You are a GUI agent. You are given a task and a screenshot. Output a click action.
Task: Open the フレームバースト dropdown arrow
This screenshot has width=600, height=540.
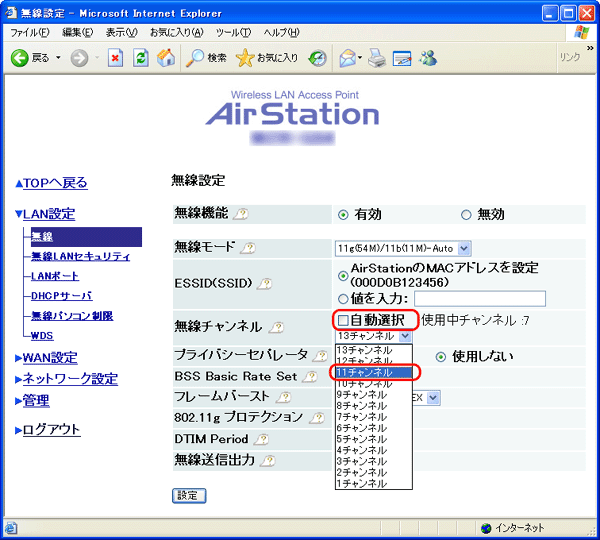click(433, 398)
